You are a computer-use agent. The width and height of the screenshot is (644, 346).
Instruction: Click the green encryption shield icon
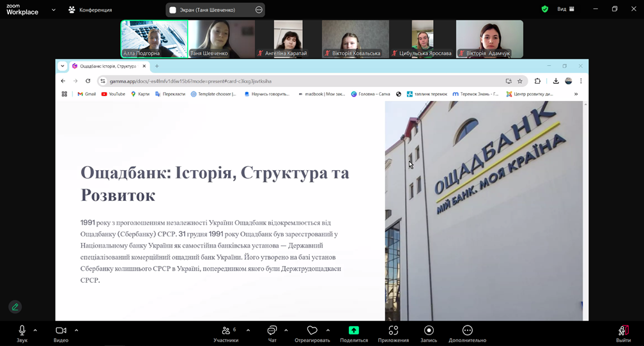coord(544,10)
